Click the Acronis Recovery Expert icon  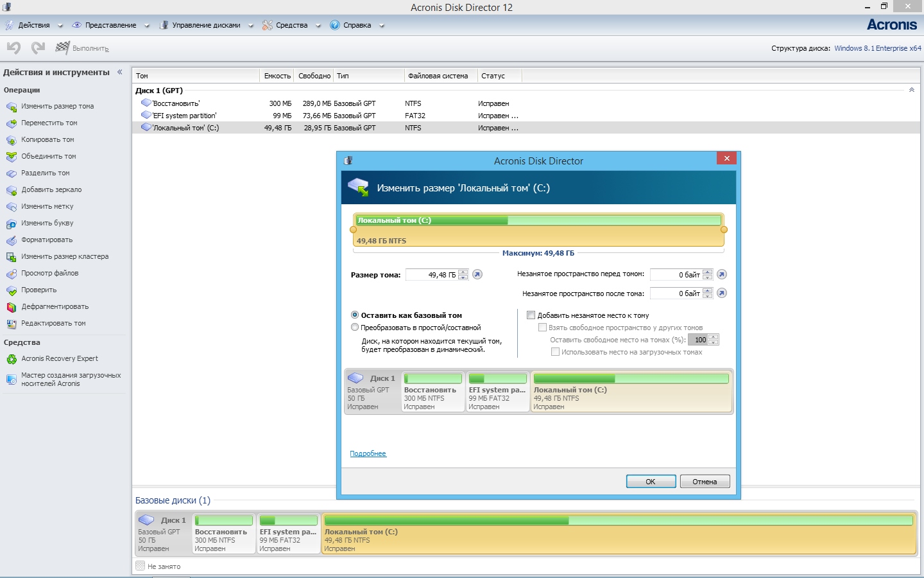pos(12,359)
